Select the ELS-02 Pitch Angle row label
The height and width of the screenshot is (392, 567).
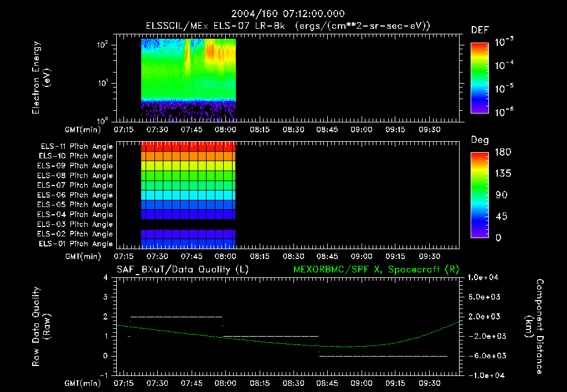(75, 234)
